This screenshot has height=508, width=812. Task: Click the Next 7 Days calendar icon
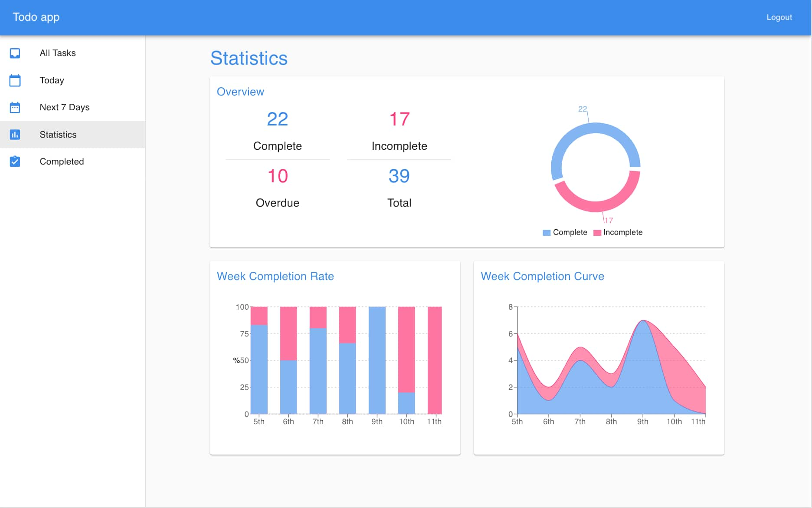tap(15, 107)
